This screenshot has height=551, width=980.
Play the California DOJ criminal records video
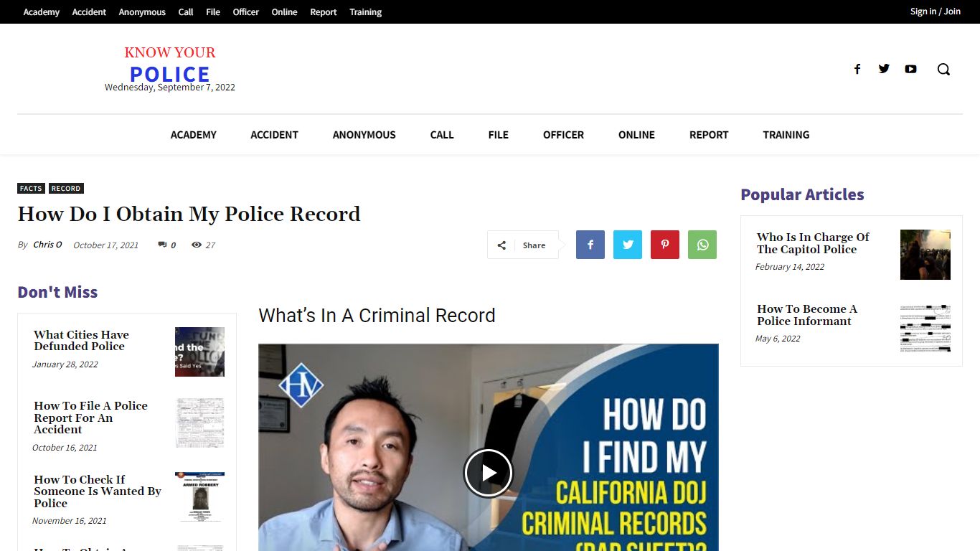click(488, 473)
